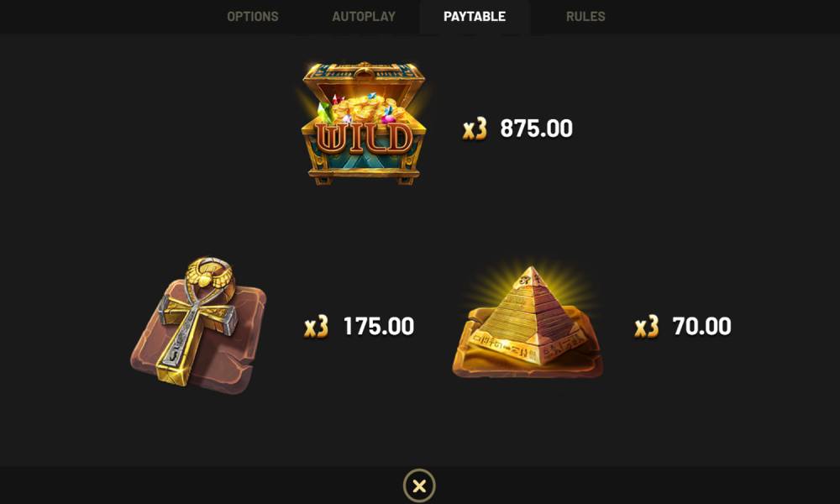Click the golden pyramid symbol
The height and width of the screenshot is (504, 840).
528,323
